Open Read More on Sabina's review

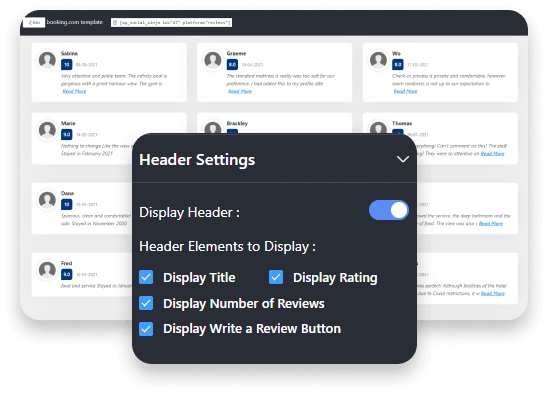click(x=74, y=91)
